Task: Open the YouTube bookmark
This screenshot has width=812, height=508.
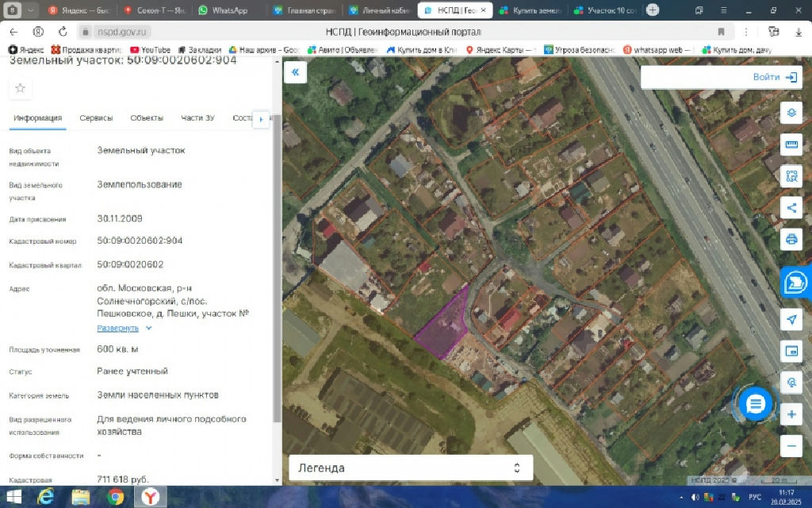Action: pos(150,50)
